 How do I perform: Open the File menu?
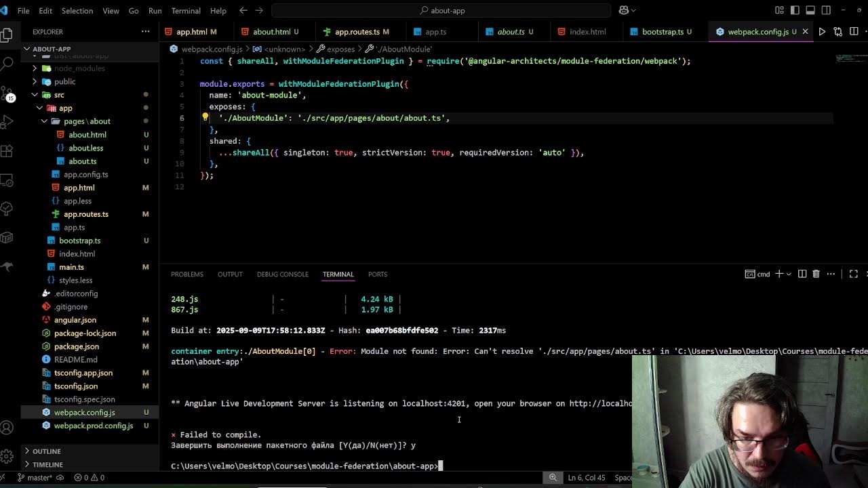(23, 11)
